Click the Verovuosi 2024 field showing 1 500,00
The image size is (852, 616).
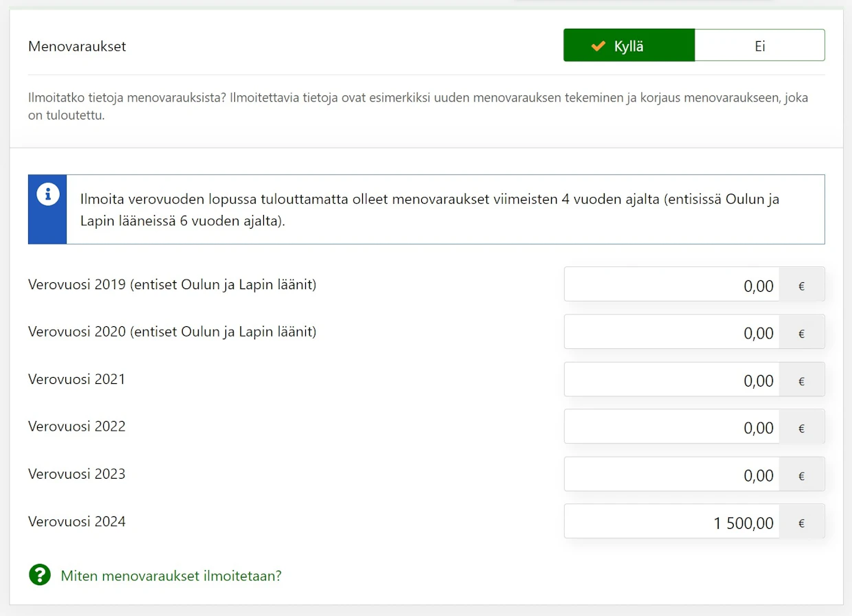click(672, 521)
